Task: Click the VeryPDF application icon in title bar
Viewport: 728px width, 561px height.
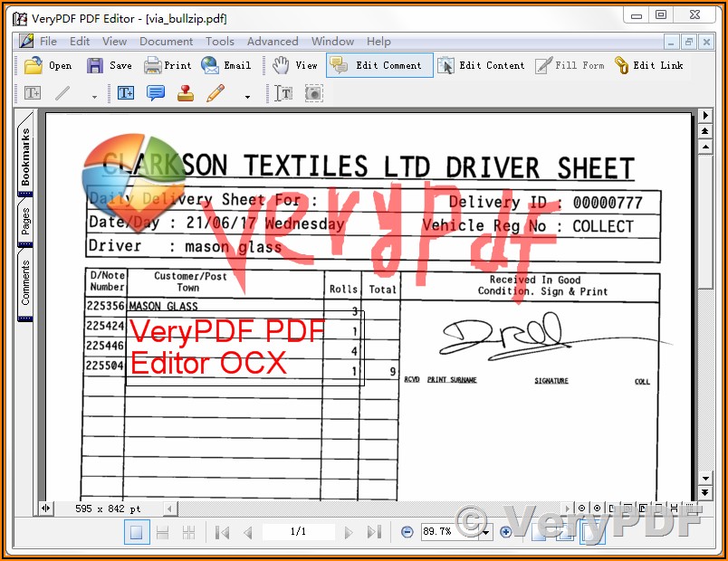Action: tap(20, 19)
